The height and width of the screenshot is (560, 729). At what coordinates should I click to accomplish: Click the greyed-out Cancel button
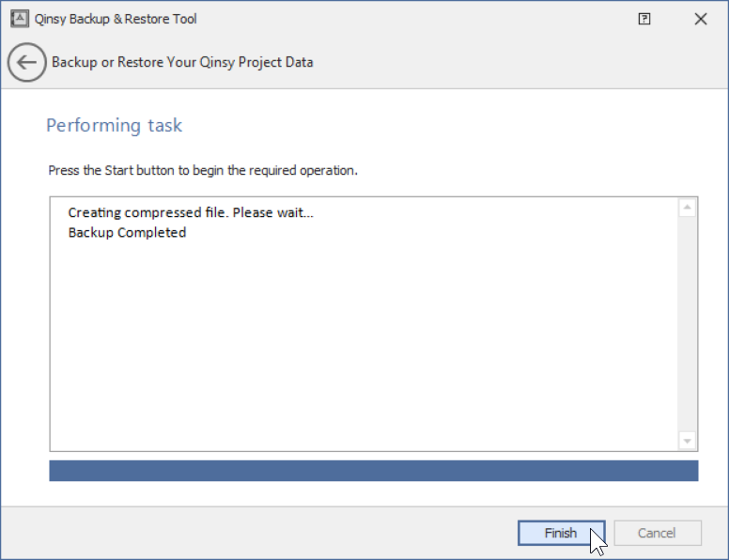click(x=657, y=533)
